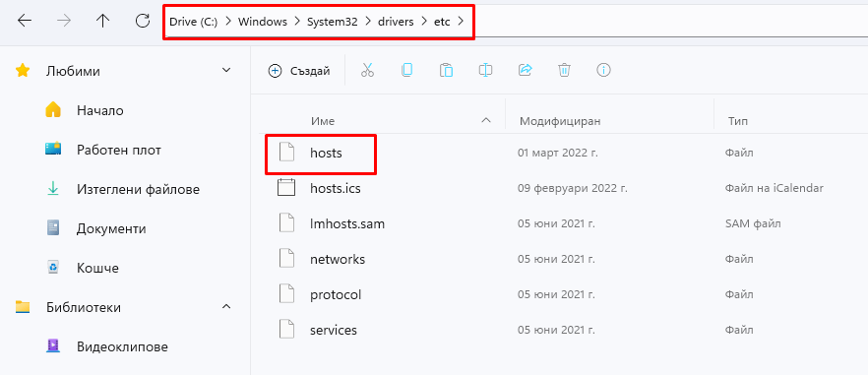Click the protocol file icon
The height and width of the screenshot is (375, 868).
click(x=286, y=294)
